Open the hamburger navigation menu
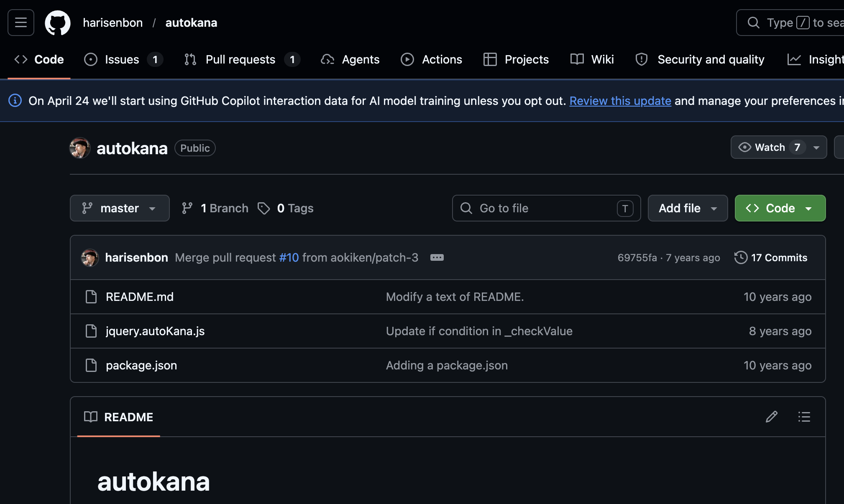844x504 pixels. tap(21, 23)
